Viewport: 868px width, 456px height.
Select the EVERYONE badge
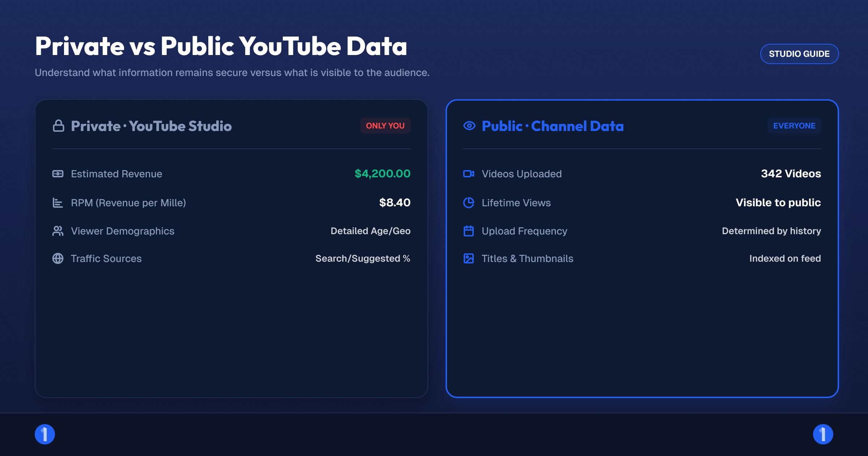tap(794, 126)
